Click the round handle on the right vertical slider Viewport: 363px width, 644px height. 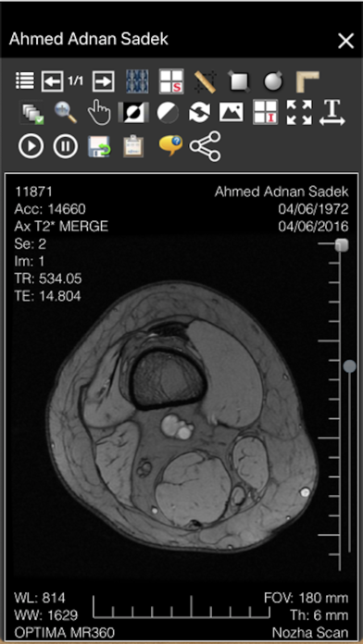click(350, 365)
